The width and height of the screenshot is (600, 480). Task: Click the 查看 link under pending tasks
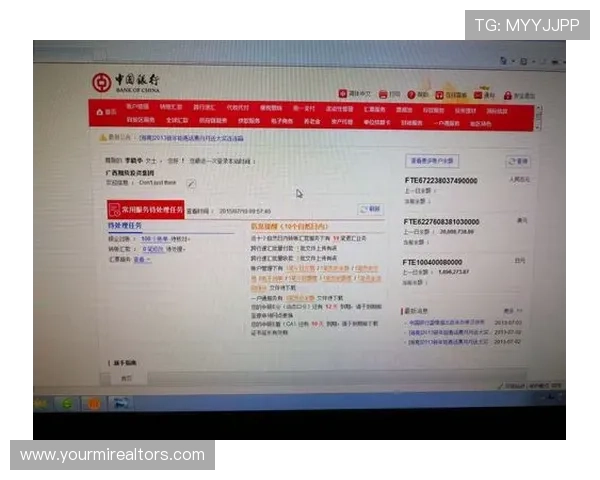point(142,260)
